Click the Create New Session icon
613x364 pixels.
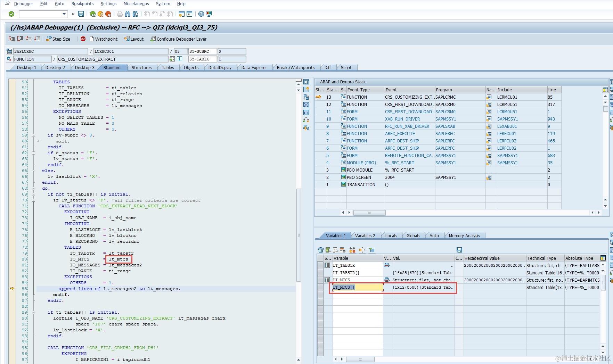click(x=181, y=14)
